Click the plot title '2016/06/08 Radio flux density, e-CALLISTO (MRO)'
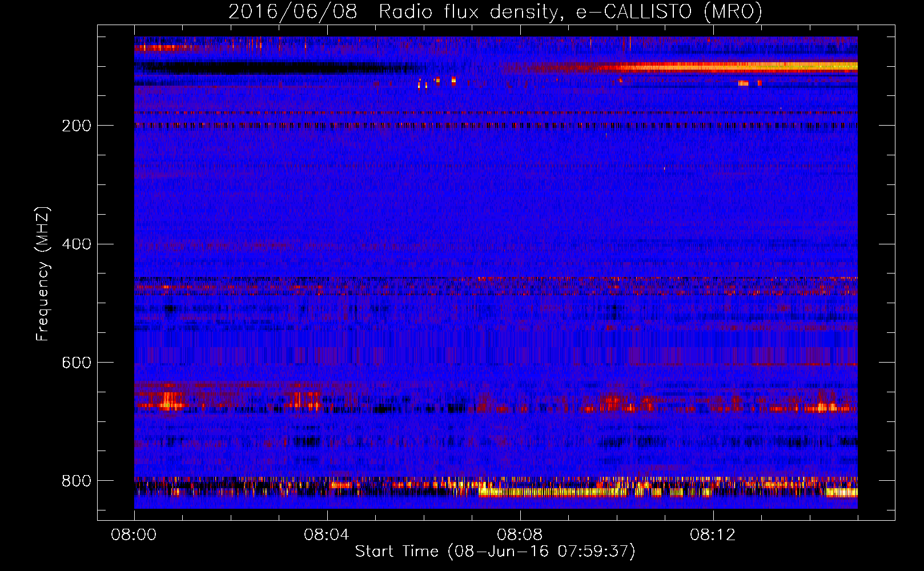This screenshot has height=571, width=924. 495,12
